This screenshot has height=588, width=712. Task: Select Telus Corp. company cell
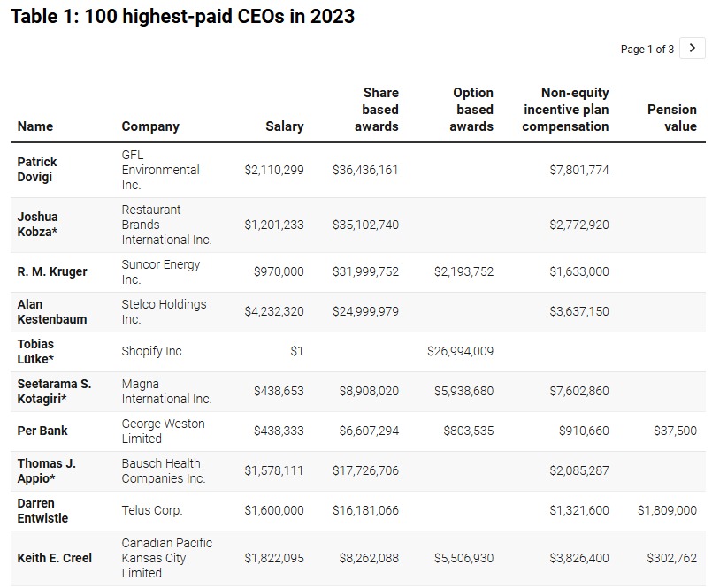152,510
